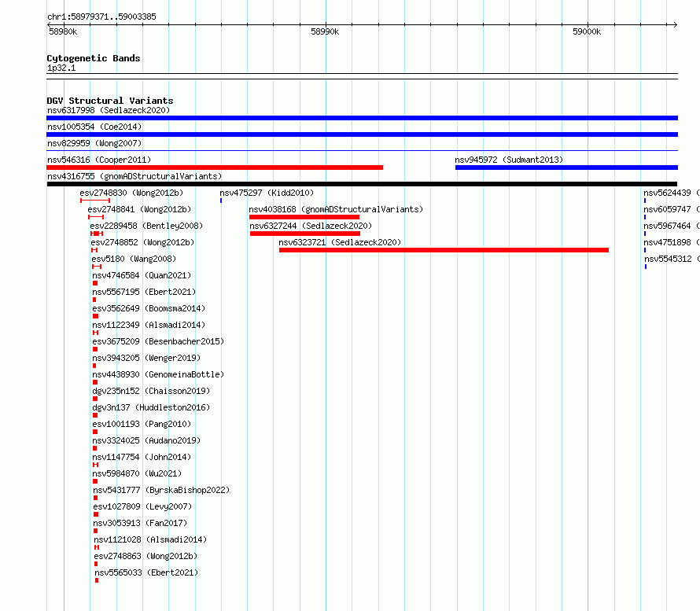
Task: Select nsv1147754 (John2014) label
Action: tap(142, 457)
